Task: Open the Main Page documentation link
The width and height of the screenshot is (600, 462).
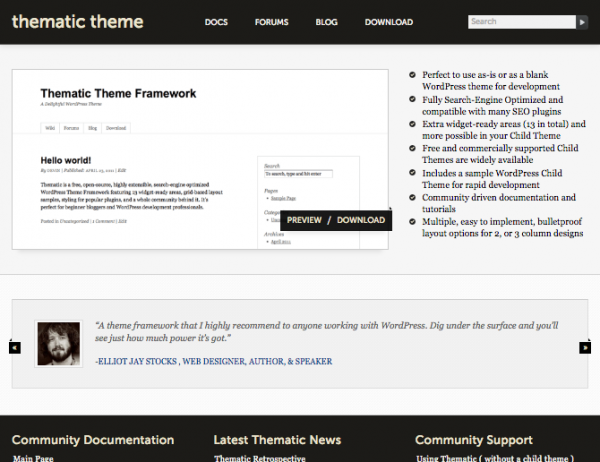Action: tap(33, 458)
